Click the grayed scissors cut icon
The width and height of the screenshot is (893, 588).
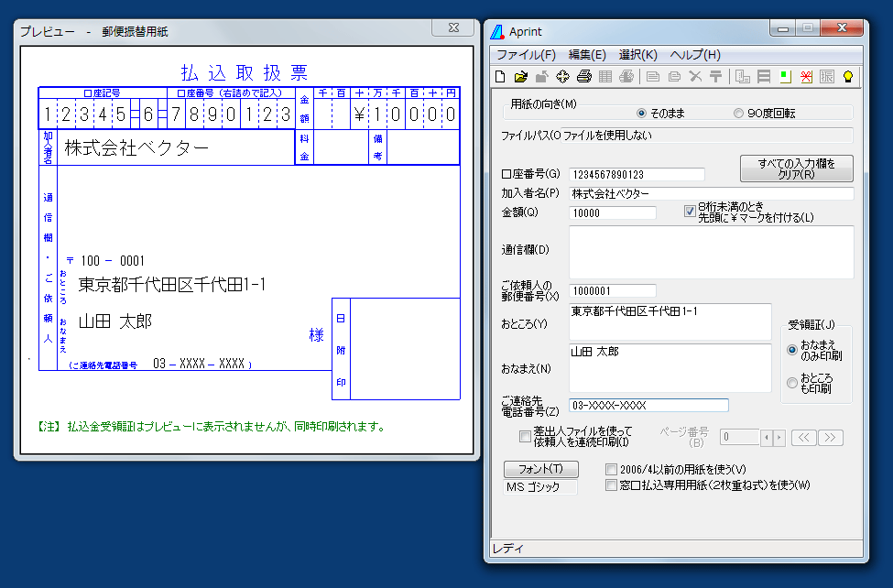coord(695,76)
